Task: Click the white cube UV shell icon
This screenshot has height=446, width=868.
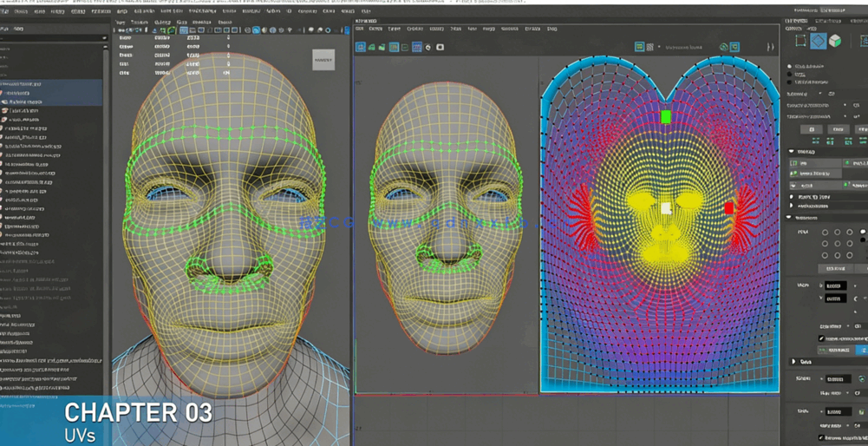Action: [x=835, y=41]
